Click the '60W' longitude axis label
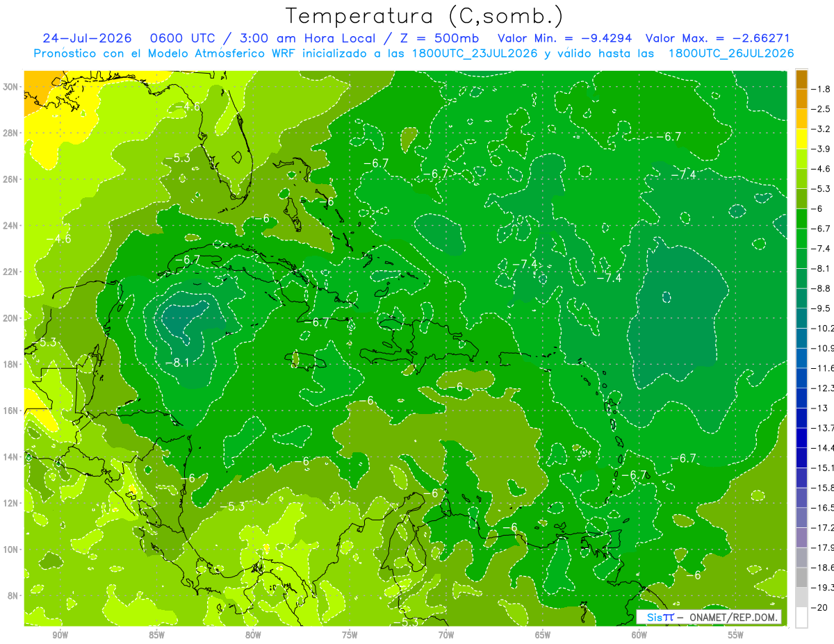The width and height of the screenshot is (834, 644). (x=639, y=636)
